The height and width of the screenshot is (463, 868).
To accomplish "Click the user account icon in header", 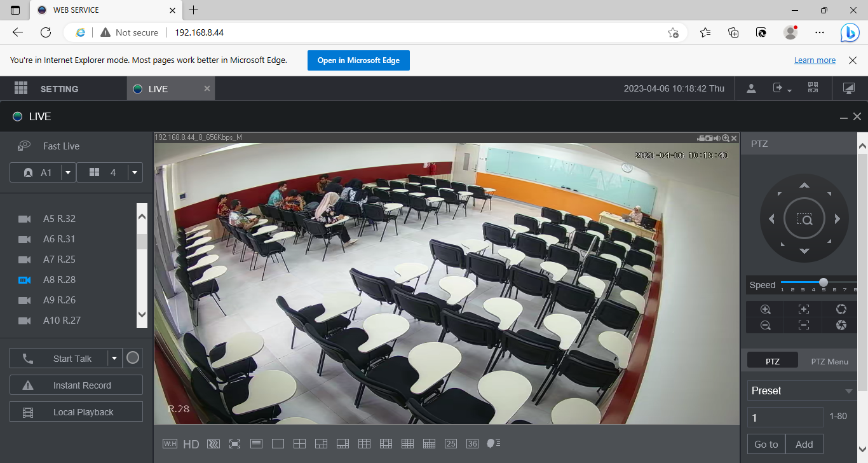I will pos(751,88).
